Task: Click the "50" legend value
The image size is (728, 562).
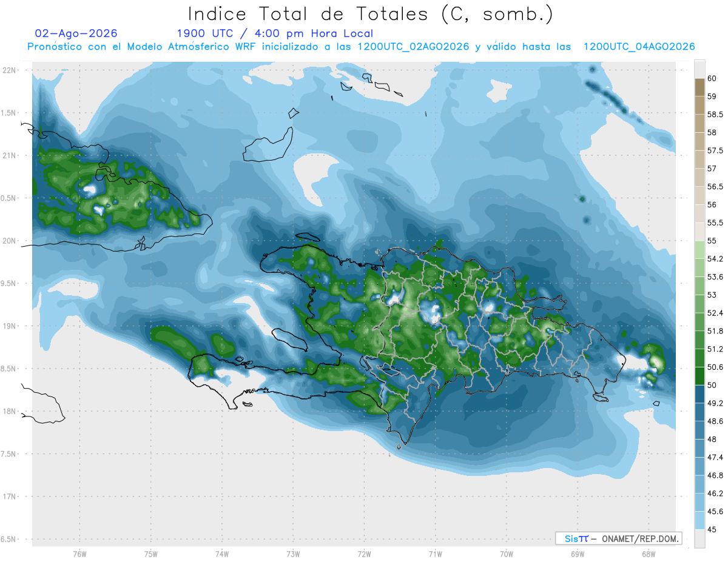Action: coord(712,386)
